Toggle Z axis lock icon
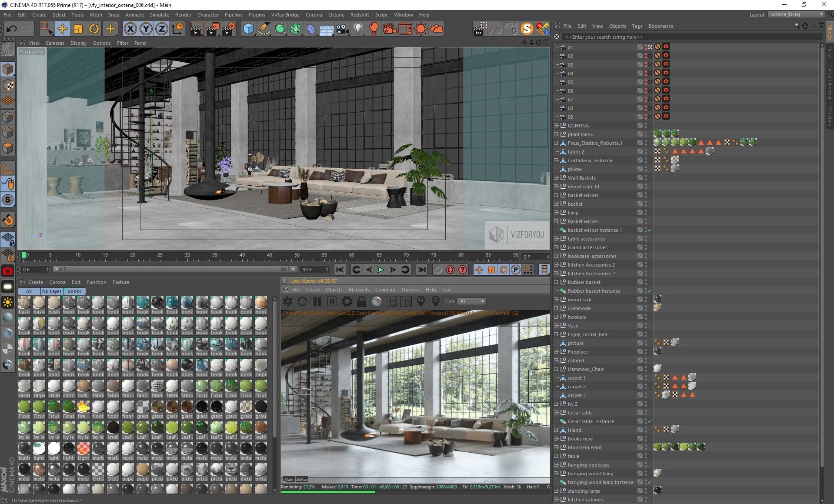 (162, 29)
